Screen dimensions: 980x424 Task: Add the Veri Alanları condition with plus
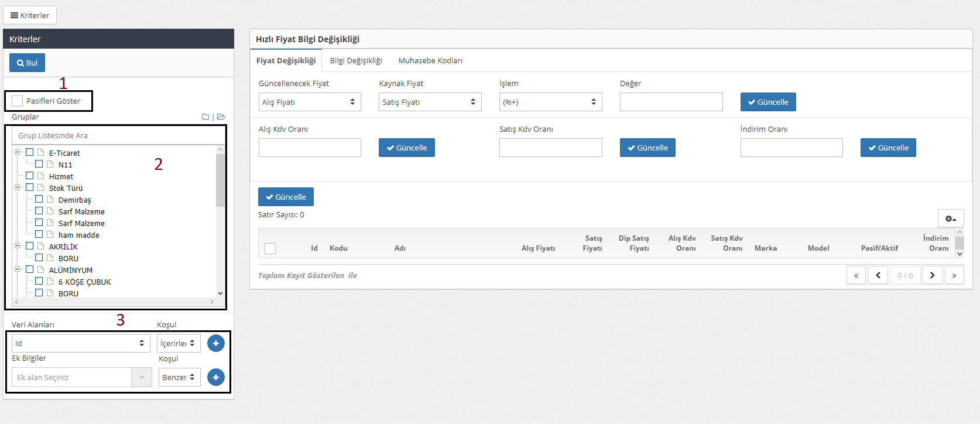(x=215, y=343)
